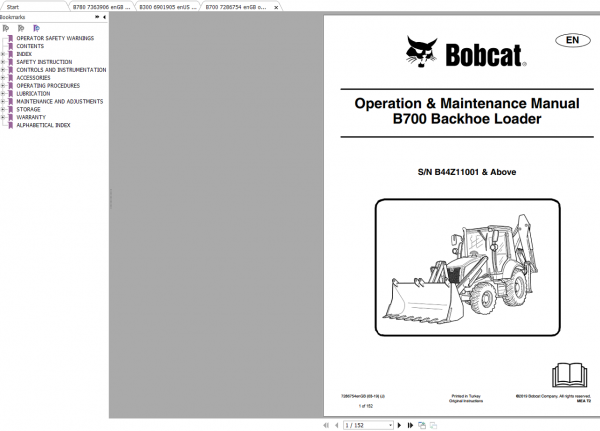Go to the next page
Viewport: 600px width, 431px height.
[399, 425]
